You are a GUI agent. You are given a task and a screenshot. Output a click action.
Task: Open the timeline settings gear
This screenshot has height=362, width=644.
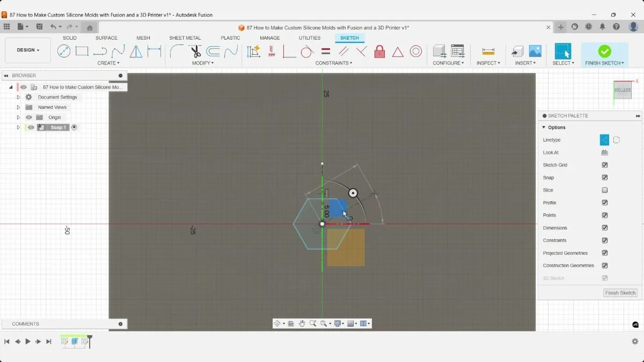coord(635,342)
